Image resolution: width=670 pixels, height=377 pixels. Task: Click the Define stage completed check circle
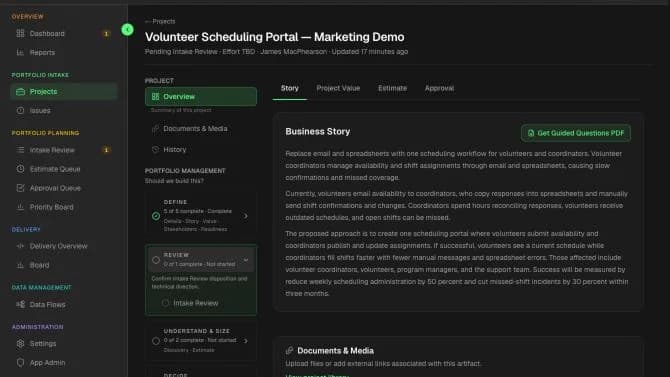coord(156,216)
